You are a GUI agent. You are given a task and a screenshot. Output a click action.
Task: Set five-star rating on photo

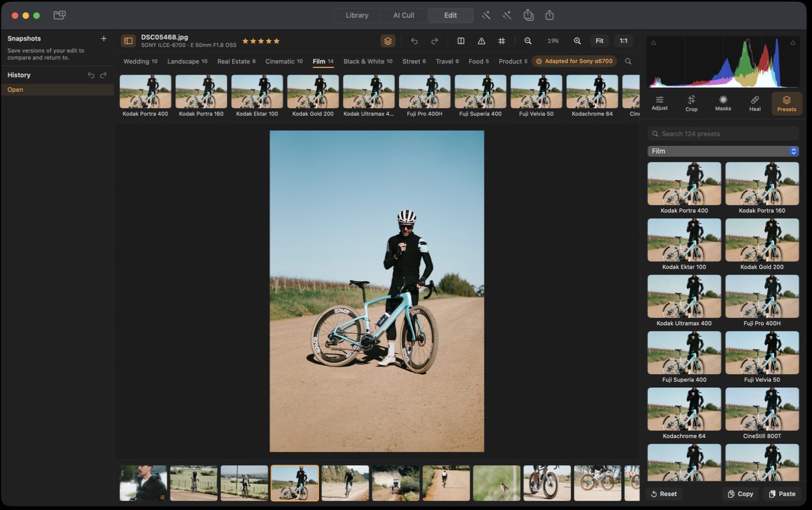(x=277, y=41)
